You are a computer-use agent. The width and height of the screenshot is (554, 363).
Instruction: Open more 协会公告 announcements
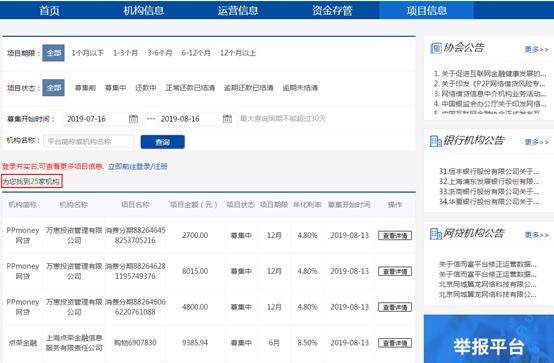tap(537, 49)
